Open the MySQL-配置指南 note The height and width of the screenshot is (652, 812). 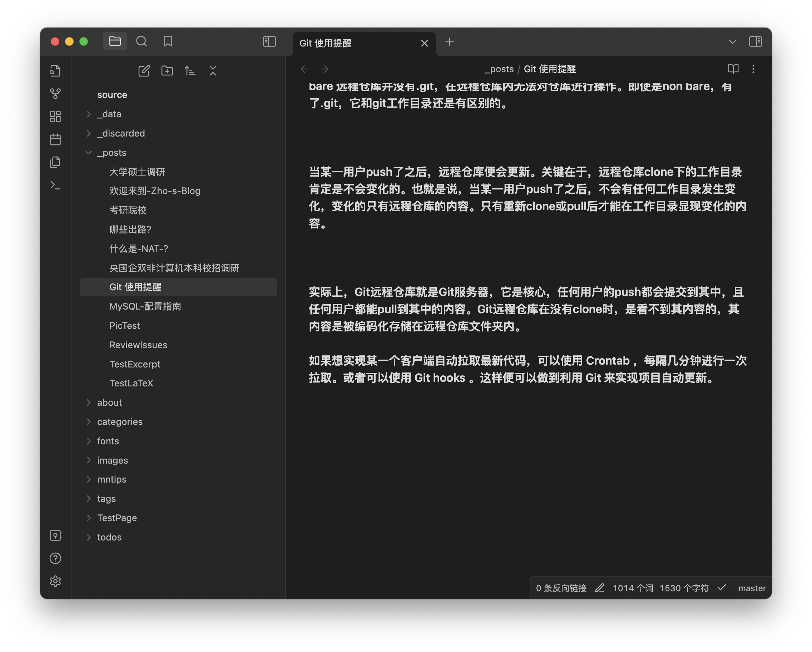click(145, 307)
